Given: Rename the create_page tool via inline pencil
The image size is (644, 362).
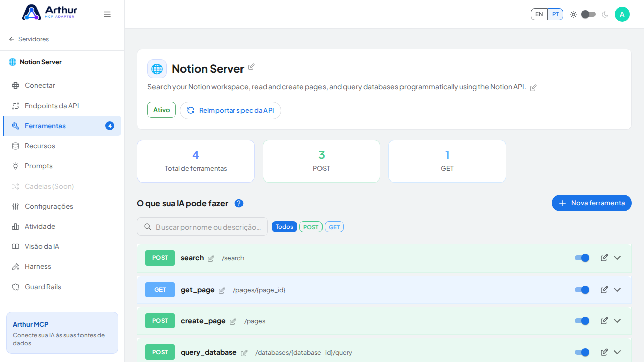Looking at the screenshot, I should point(233,321).
